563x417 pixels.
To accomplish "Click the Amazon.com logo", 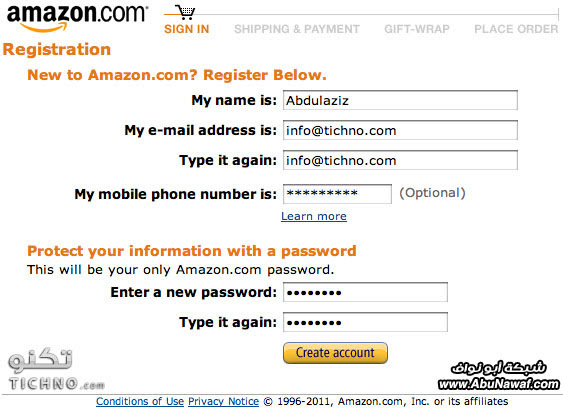I will click(x=77, y=18).
